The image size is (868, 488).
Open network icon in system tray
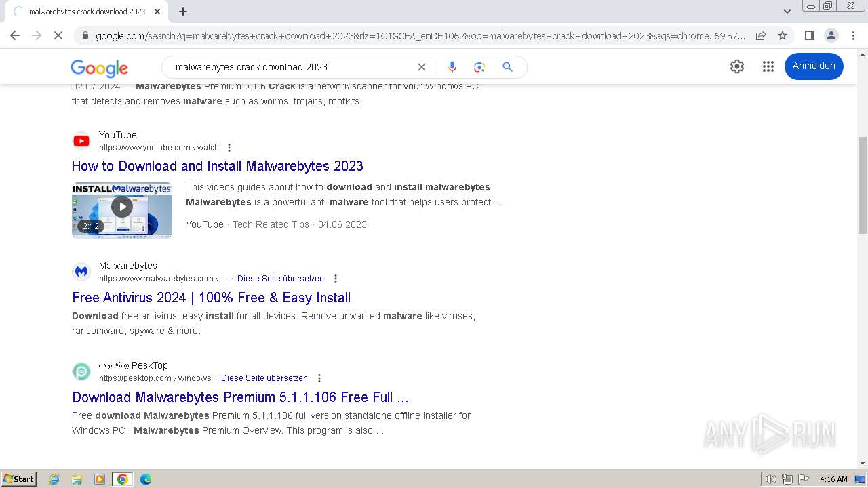[787, 479]
